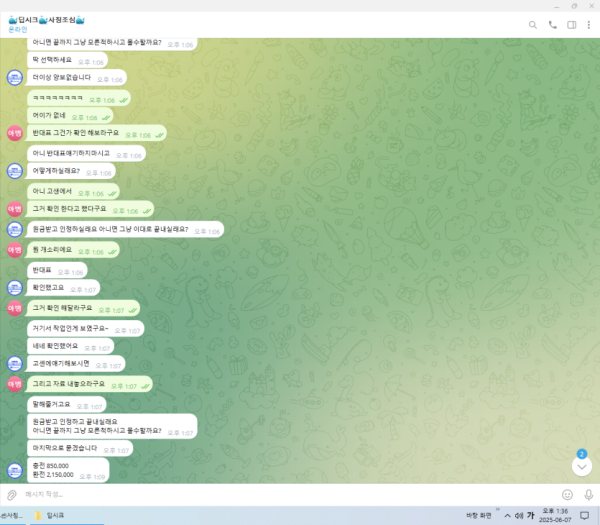The width and height of the screenshot is (600, 525).
Task: Select the ㅋㅋㅋㅋㅋㅋㅋㅋ message bubble
Action: pos(79,98)
